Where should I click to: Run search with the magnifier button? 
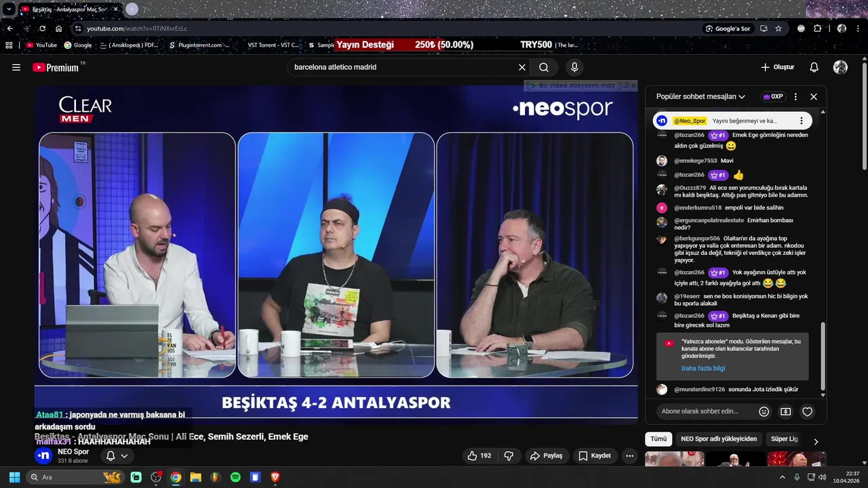pos(544,67)
